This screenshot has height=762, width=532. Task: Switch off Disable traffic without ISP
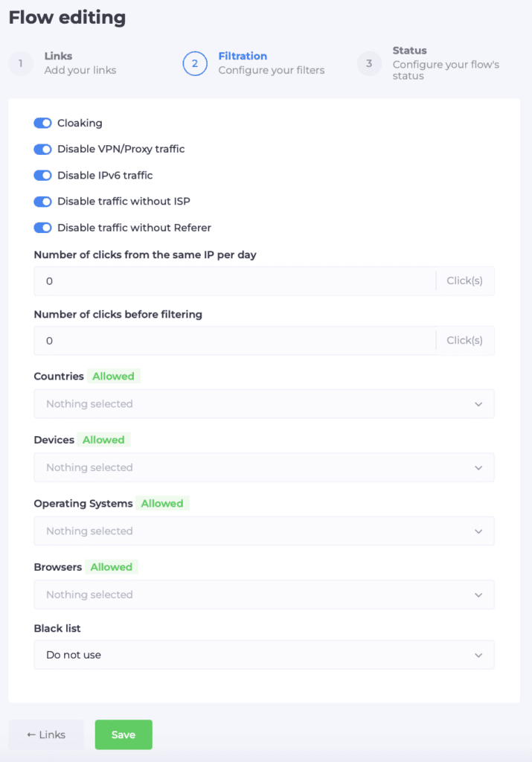pos(42,201)
